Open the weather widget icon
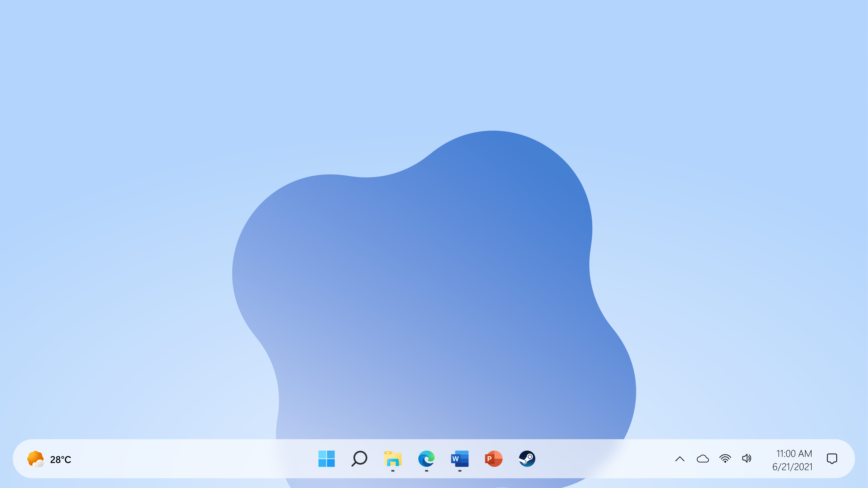 click(35, 459)
